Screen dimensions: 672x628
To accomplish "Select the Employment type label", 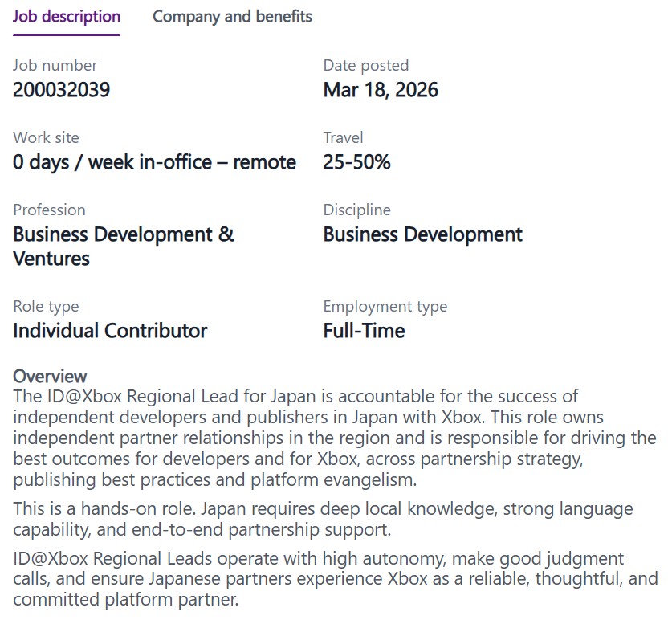I will pos(385,306).
